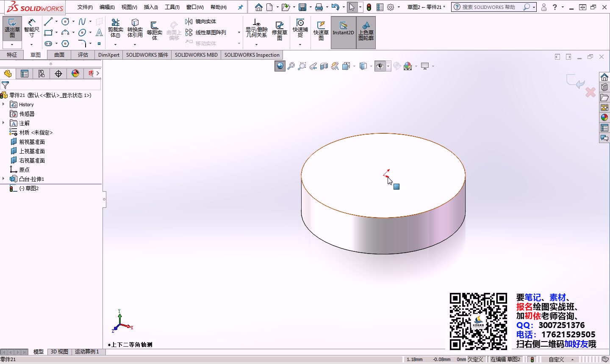
Task: Click the sketch confirm corner icon
Action: coord(576,81)
